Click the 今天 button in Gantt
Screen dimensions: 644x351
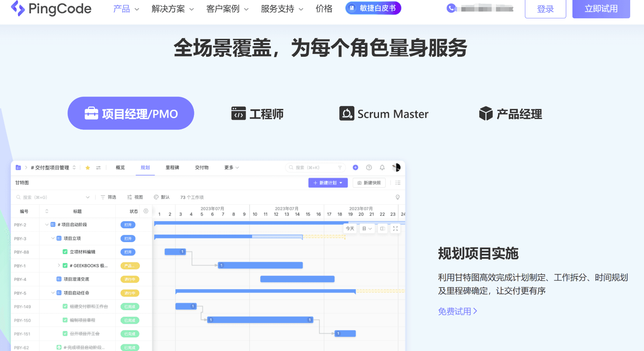click(x=350, y=229)
